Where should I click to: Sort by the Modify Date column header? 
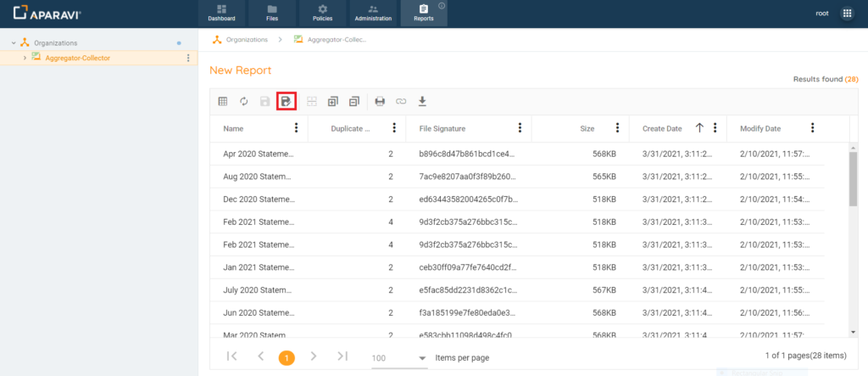(x=760, y=128)
